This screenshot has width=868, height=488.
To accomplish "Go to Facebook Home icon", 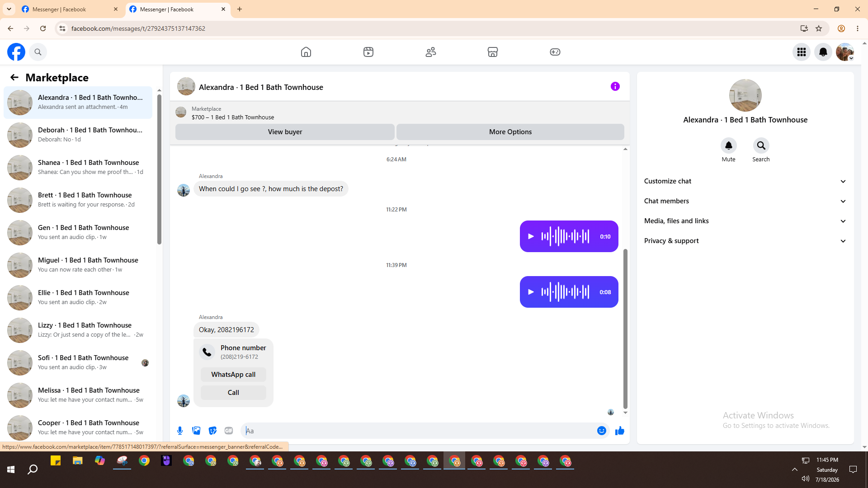I will tap(306, 52).
